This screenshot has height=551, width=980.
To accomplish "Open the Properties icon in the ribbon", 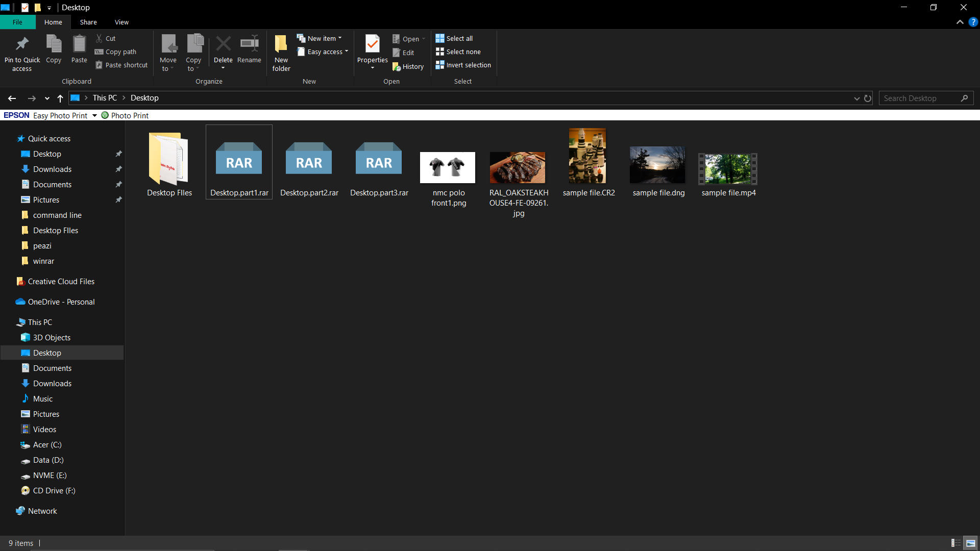I will 373,45.
